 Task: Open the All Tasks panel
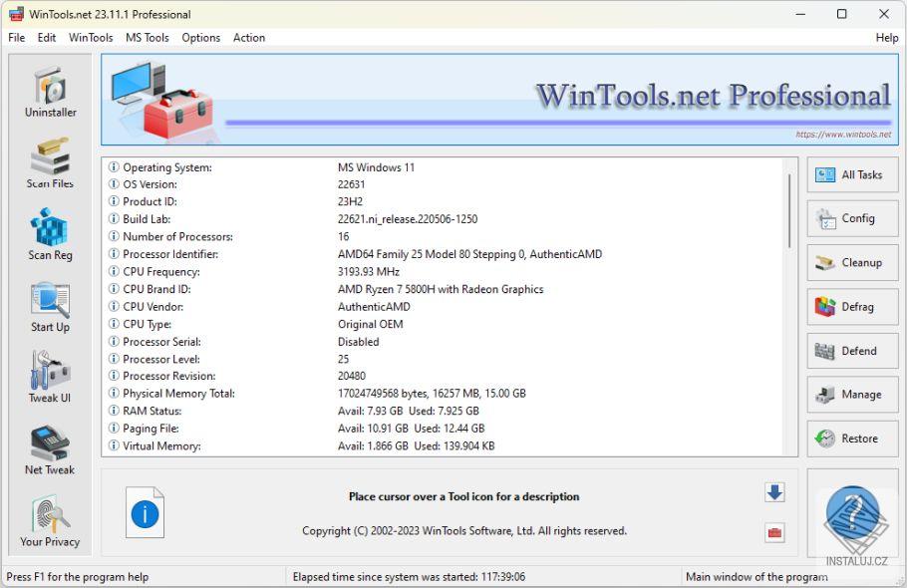852,174
